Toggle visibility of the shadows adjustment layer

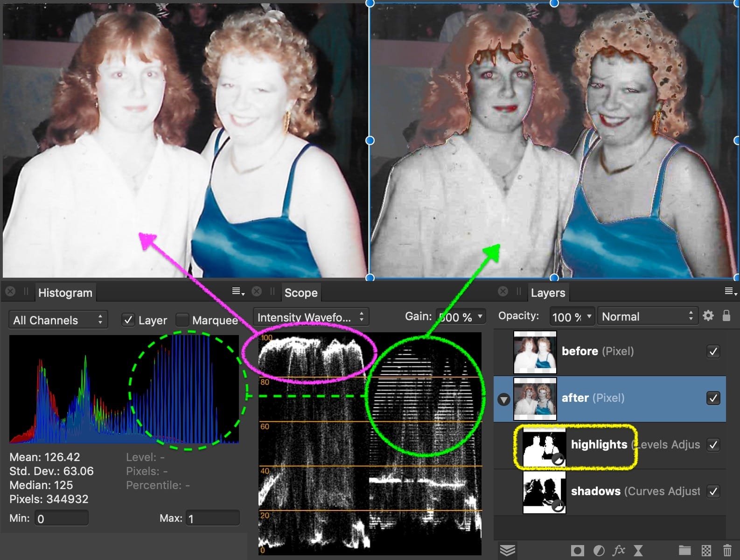[x=713, y=491]
